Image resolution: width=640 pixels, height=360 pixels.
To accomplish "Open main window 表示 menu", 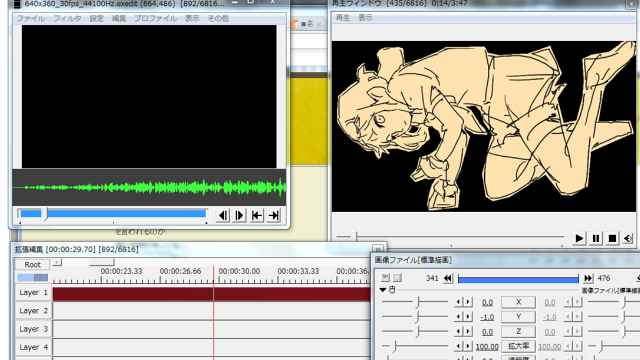I will tap(192, 18).
